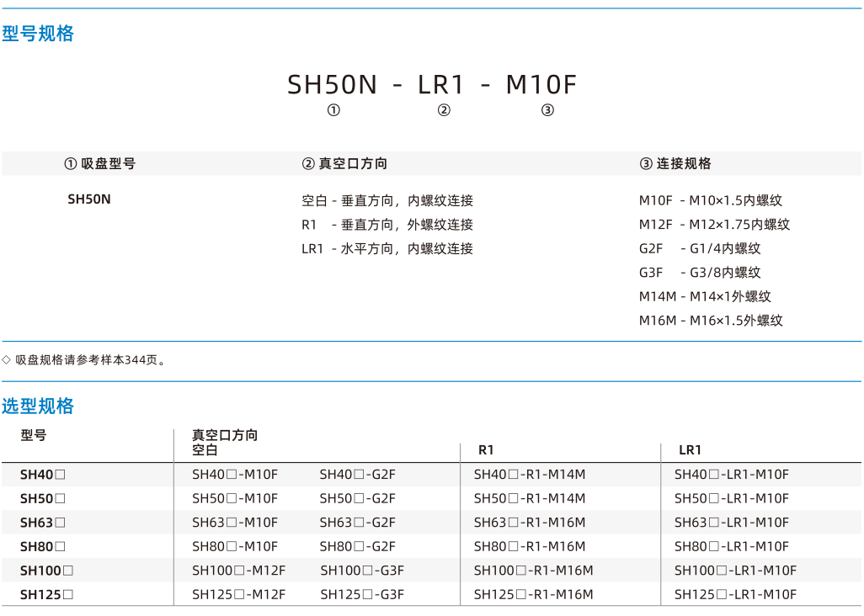Select "M14M - M14×1外螺纹" entry
Screen dimensions: 864x616
705,297
